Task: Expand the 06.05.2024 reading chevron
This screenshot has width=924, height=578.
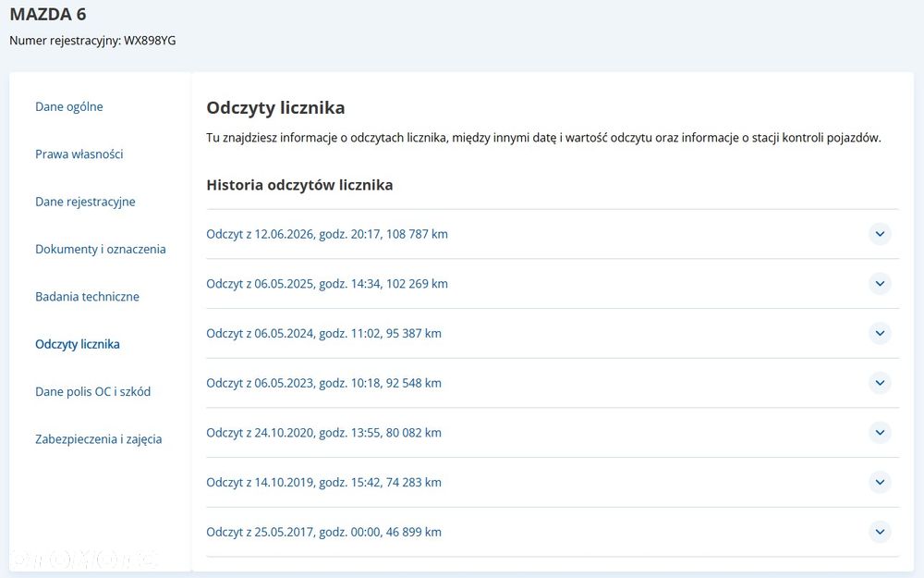Action: [880, 333]
